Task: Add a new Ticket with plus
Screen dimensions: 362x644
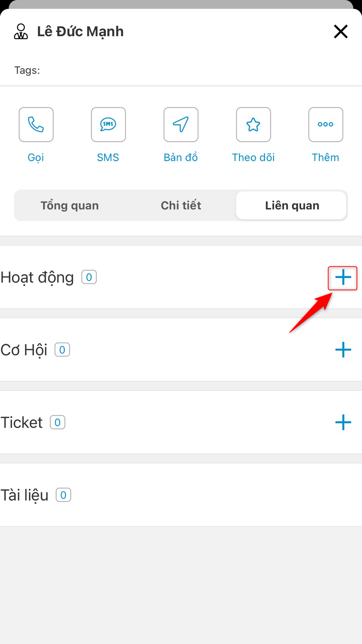Action: [343, 422]
